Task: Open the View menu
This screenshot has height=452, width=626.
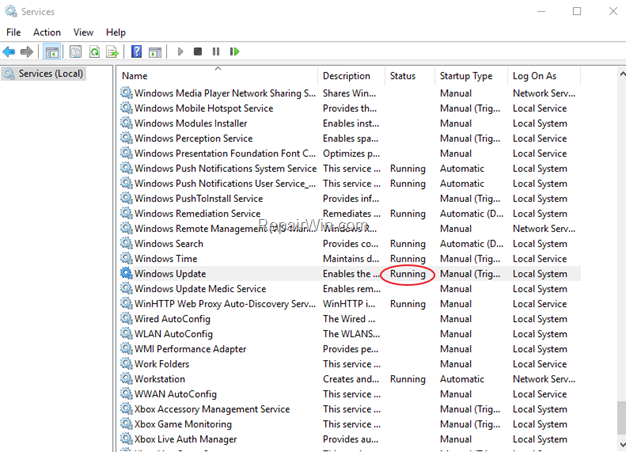Action: [x=83, y=32]
